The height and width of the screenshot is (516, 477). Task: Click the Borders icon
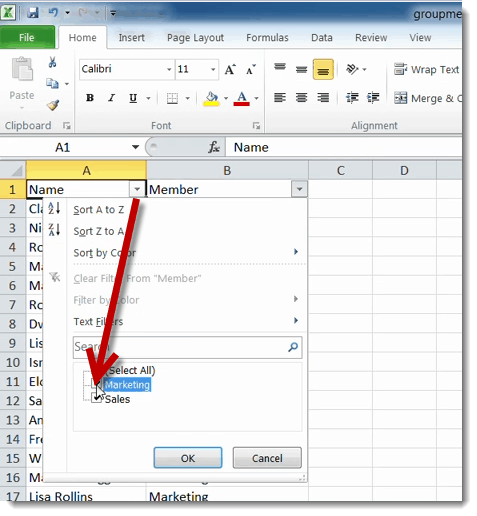tap(172, 98)
